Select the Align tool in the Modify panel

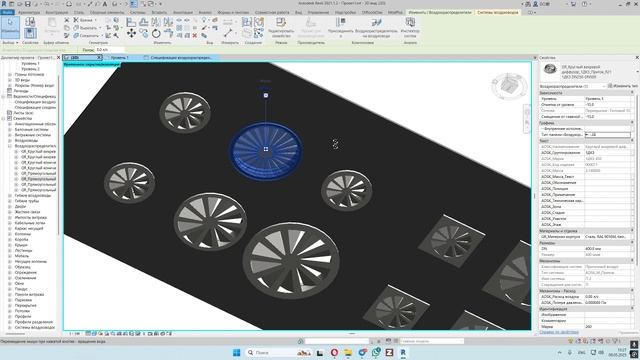[131, 21]
